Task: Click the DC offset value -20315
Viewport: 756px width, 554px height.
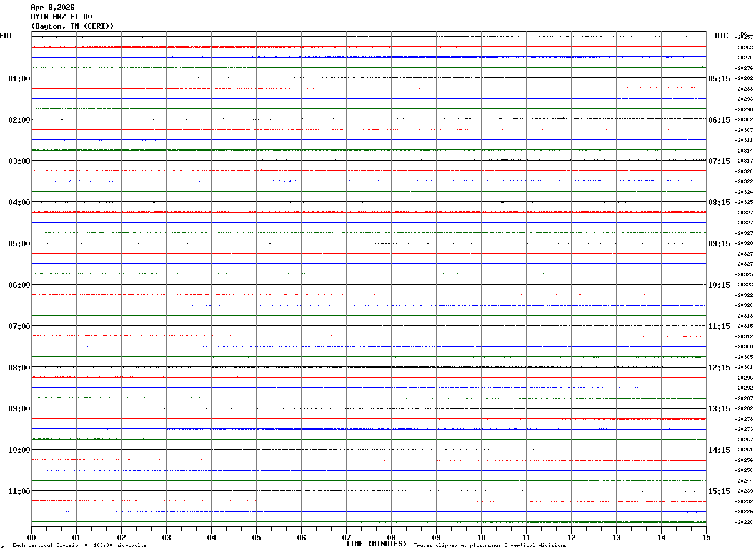Action: coord(744,326)
